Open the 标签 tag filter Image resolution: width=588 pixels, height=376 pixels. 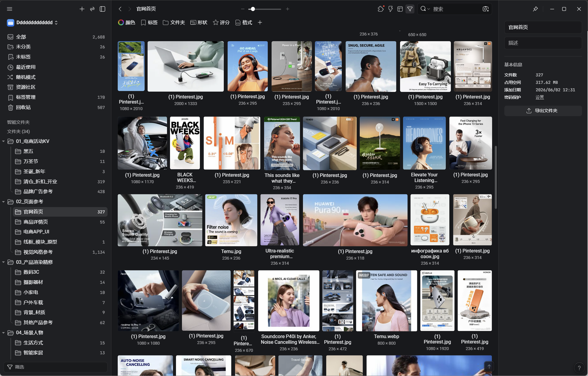149,22
